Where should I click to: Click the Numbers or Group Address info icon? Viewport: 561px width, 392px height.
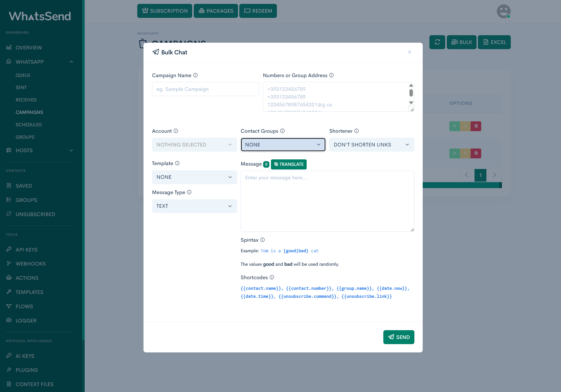point(332,75)
